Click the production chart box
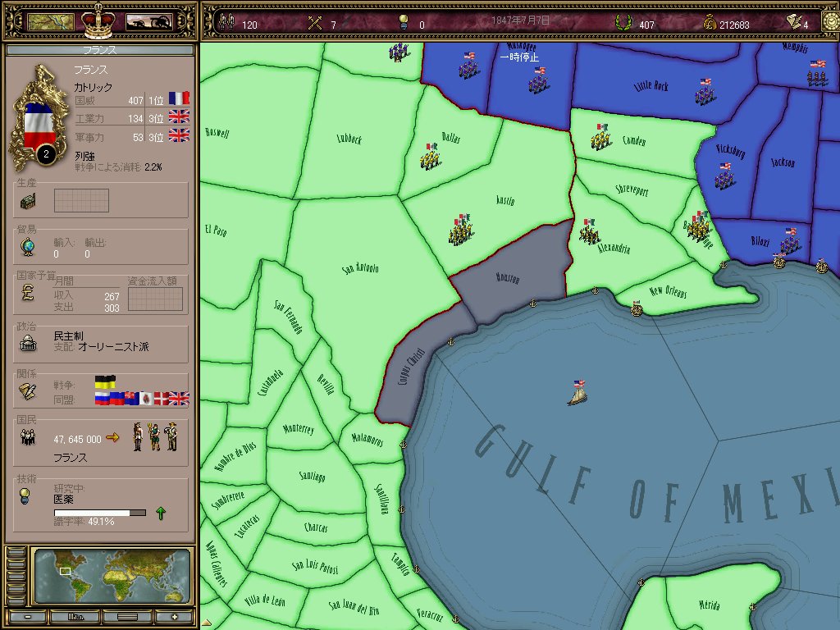Screen dimensions: 840x630 81,200
